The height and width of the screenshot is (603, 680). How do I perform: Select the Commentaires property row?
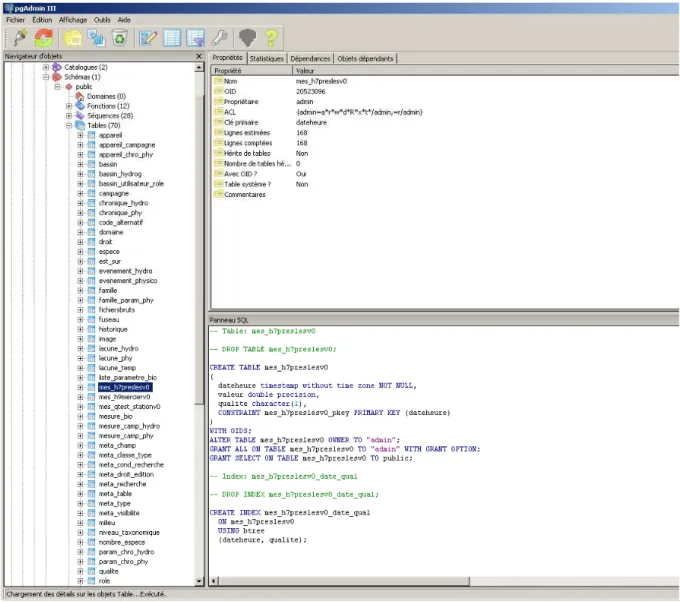[x=445, y=194]
